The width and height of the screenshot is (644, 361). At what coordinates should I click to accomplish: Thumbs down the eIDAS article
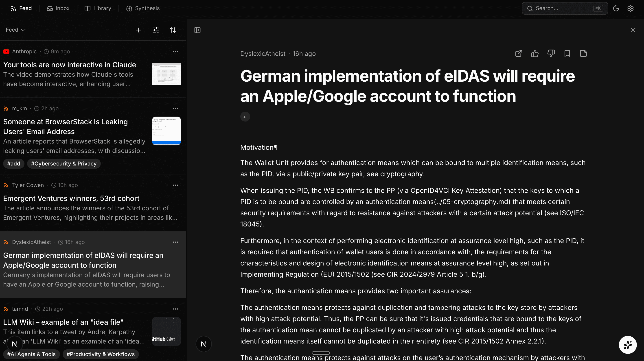[x=551, y=53]
